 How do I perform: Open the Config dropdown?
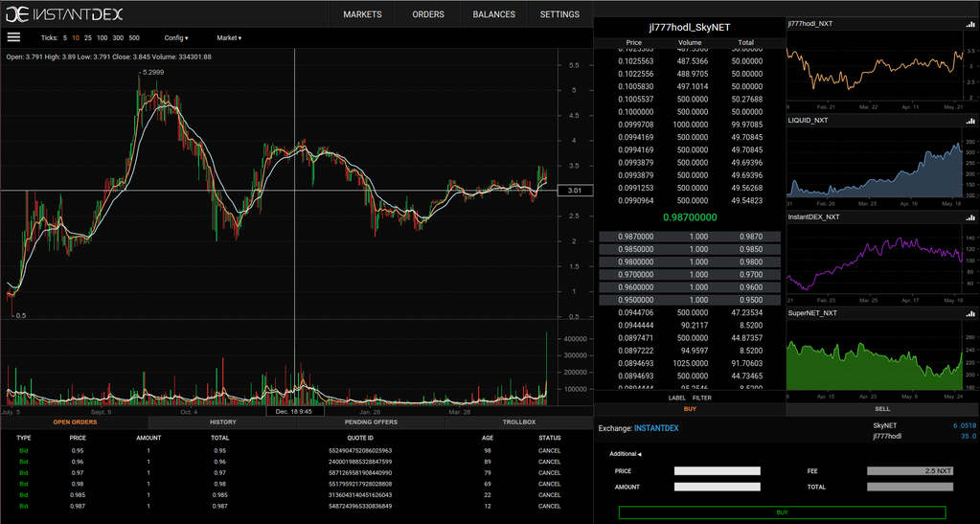click(176, 38)
